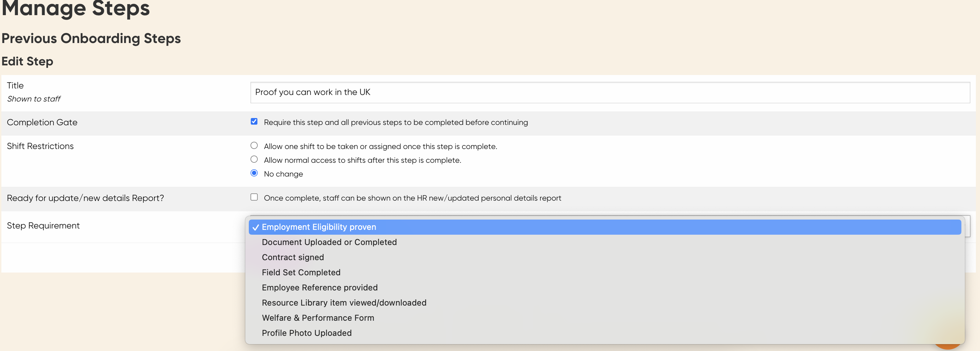
Task: Select 'Allow normal access to shifts' radio
Action: click(254, 159)
